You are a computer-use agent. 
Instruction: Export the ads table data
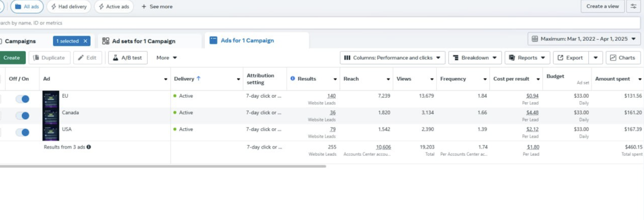pos(570,58)
